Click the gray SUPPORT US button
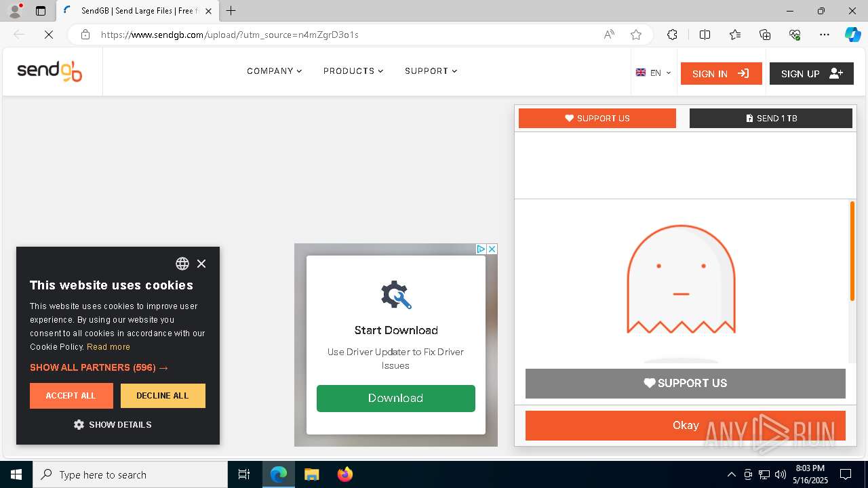This screenshot has height=488, width=868. [686, 383]
